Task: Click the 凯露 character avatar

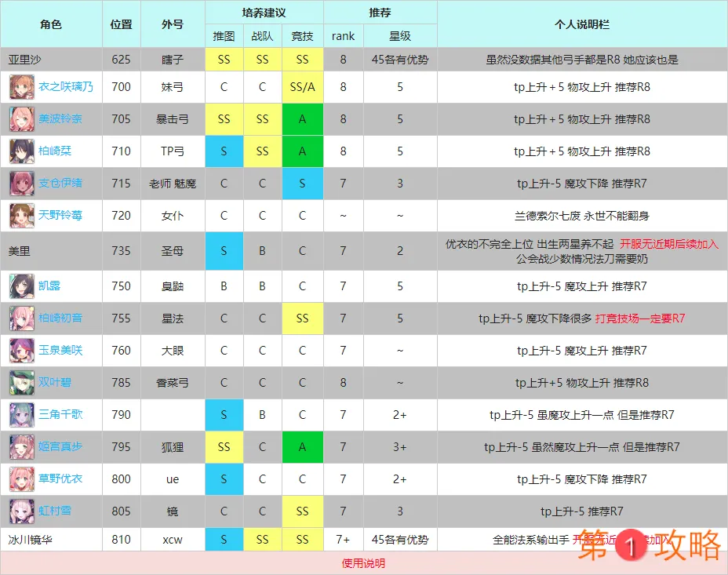Action: click(x=22, y=286)
